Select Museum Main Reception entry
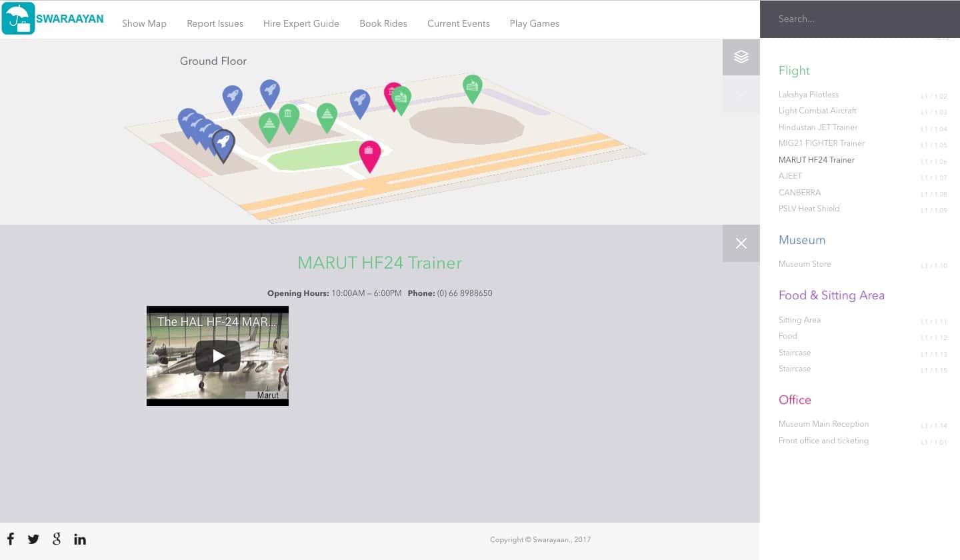 [x=824, y=424]
